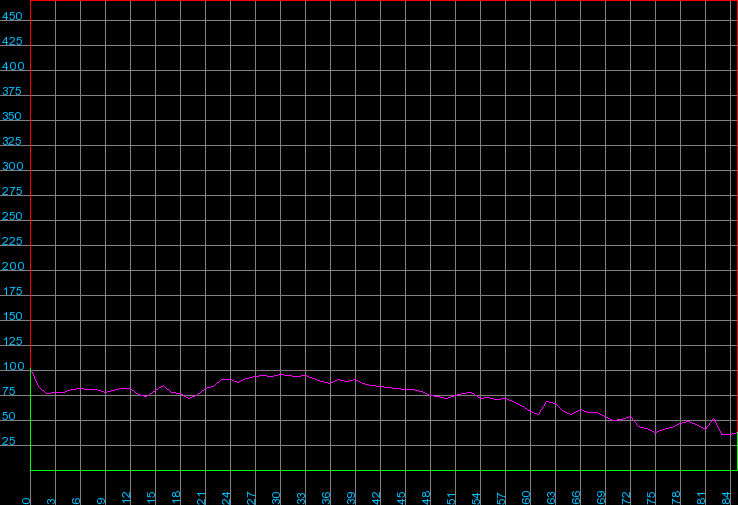738x505 pixels.
Task: Select the 63 label on the horizontal axis
Action: [x=551, y=498]
